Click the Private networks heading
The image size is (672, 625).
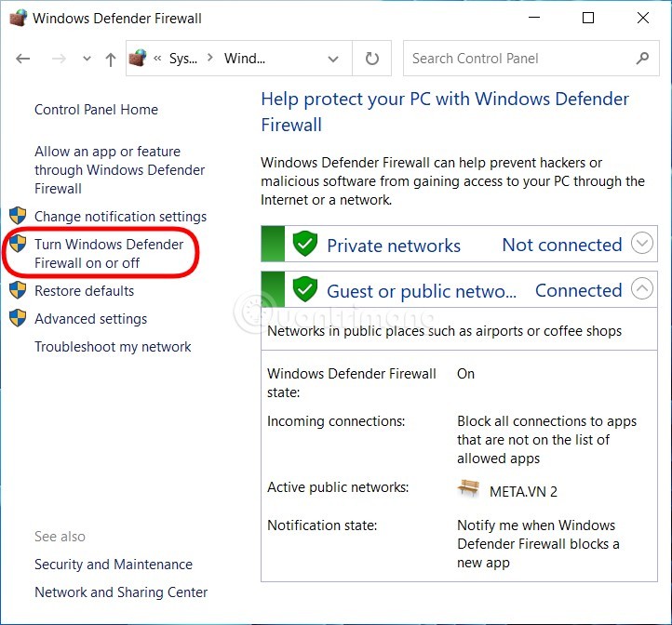click(x=394, y=246)
